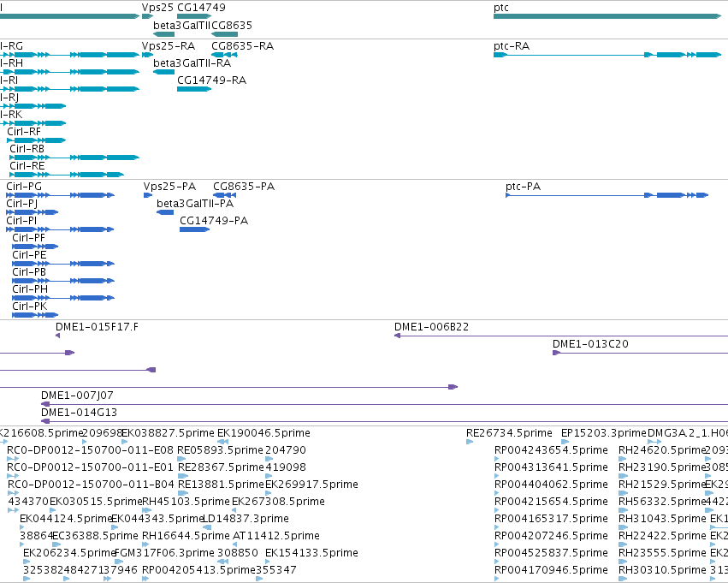Select the RE05893.5prime EST label

(x=221, y=450)
